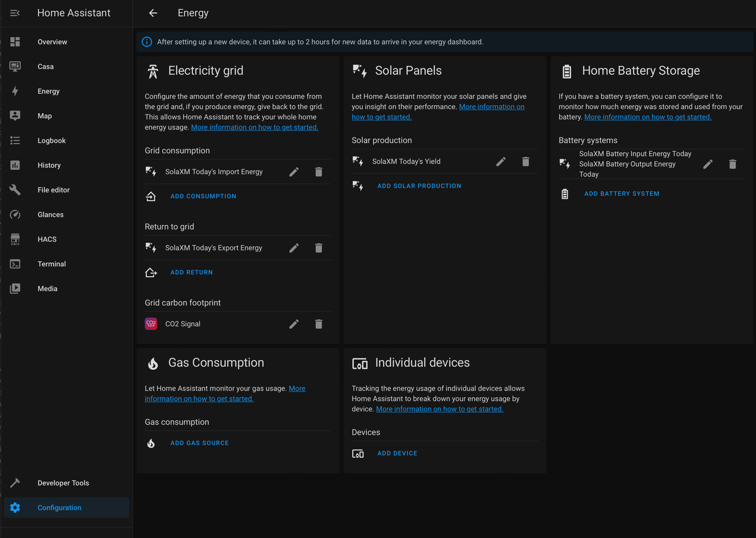Click the Logbook list icon
Screen dimensions: 756x538
tap(15, 141)
